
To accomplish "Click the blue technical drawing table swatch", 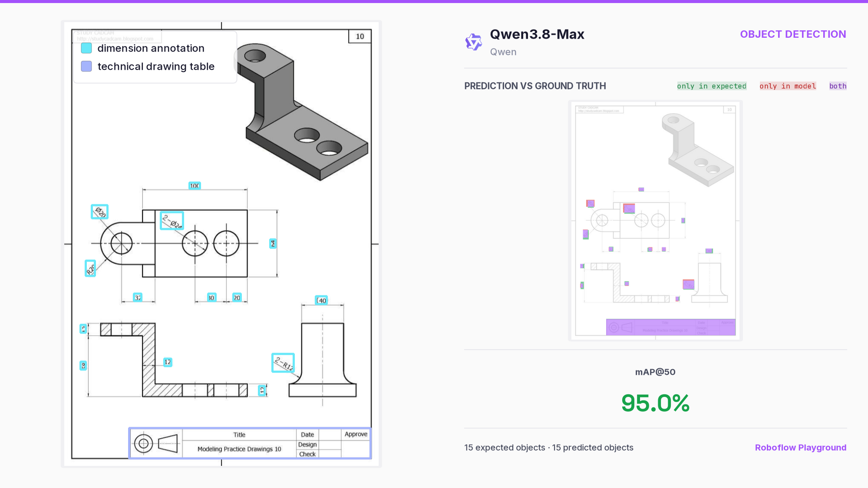I will (86, 66).
